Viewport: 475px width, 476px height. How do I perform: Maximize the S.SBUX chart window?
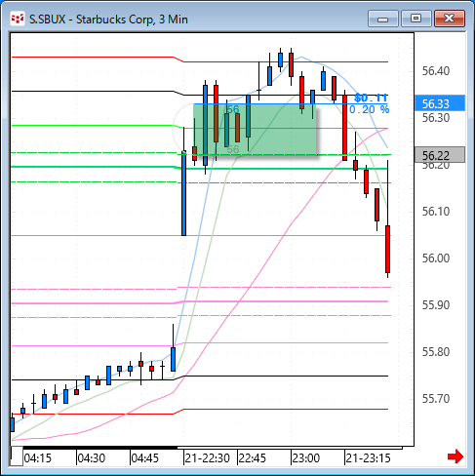tap(416, 19)
